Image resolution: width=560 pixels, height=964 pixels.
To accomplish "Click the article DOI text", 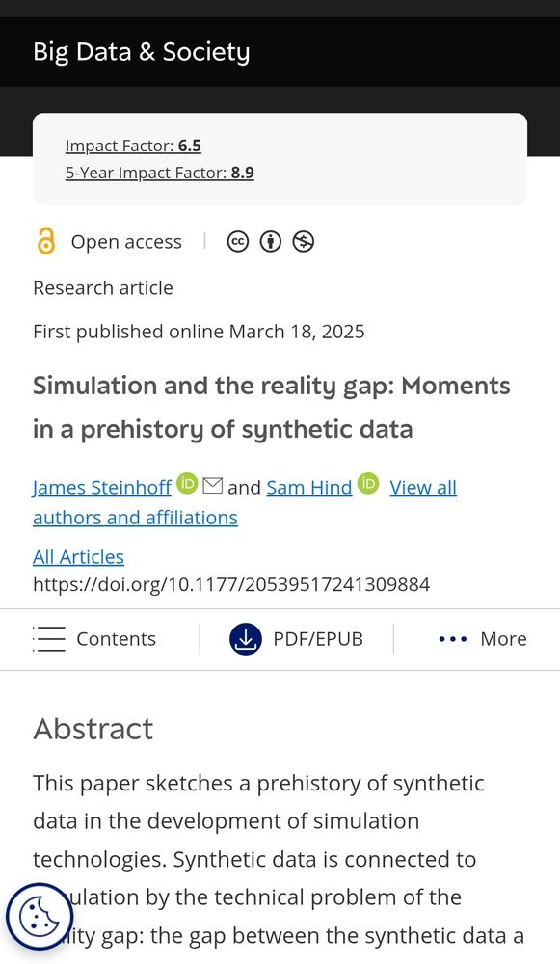I will pyautogui.click(x=231, y=584).
